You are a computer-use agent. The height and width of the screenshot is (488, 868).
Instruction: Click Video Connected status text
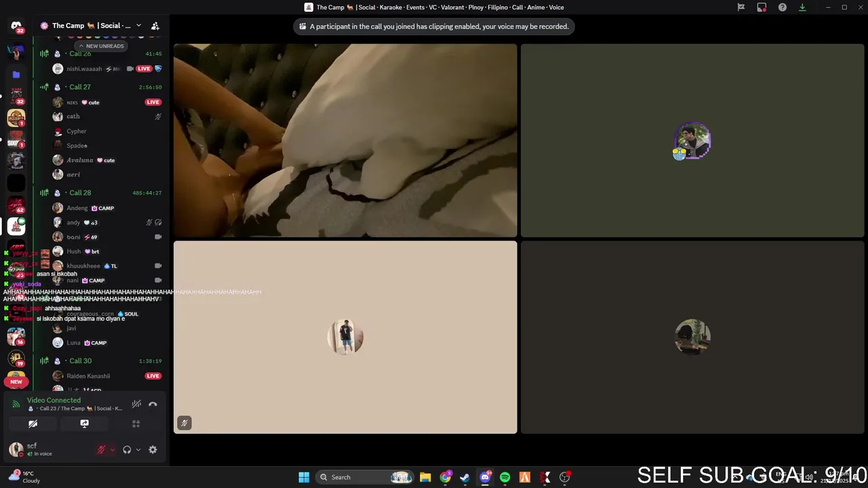tap(54, 400)
